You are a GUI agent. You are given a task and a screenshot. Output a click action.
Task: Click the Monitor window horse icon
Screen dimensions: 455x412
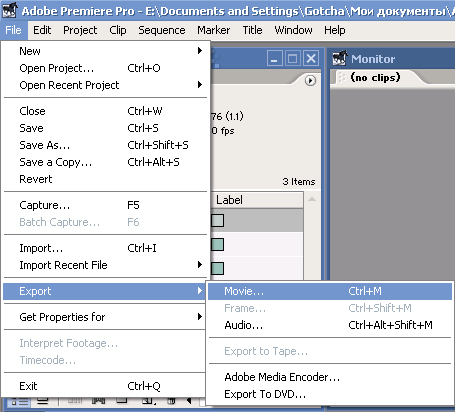click(340, 58)
